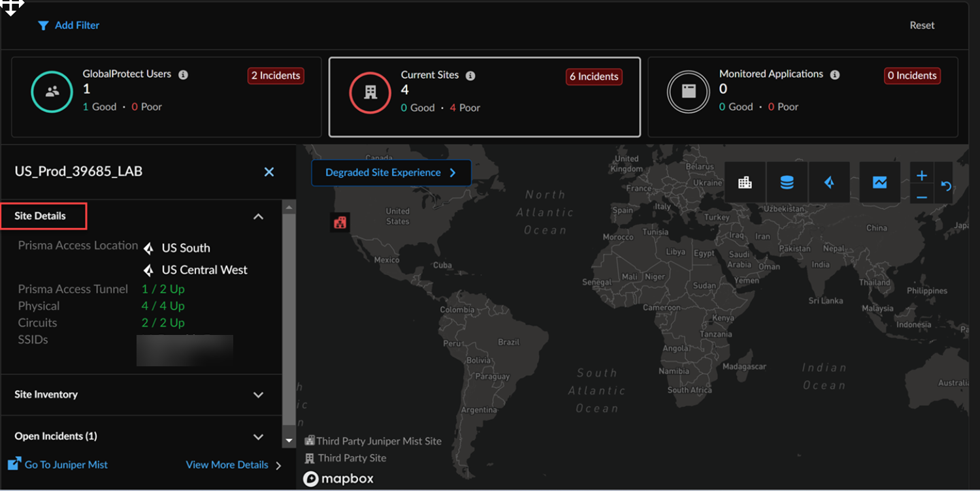Collapse the Site Details section
The image size is (980, 491).
(258, 217)
